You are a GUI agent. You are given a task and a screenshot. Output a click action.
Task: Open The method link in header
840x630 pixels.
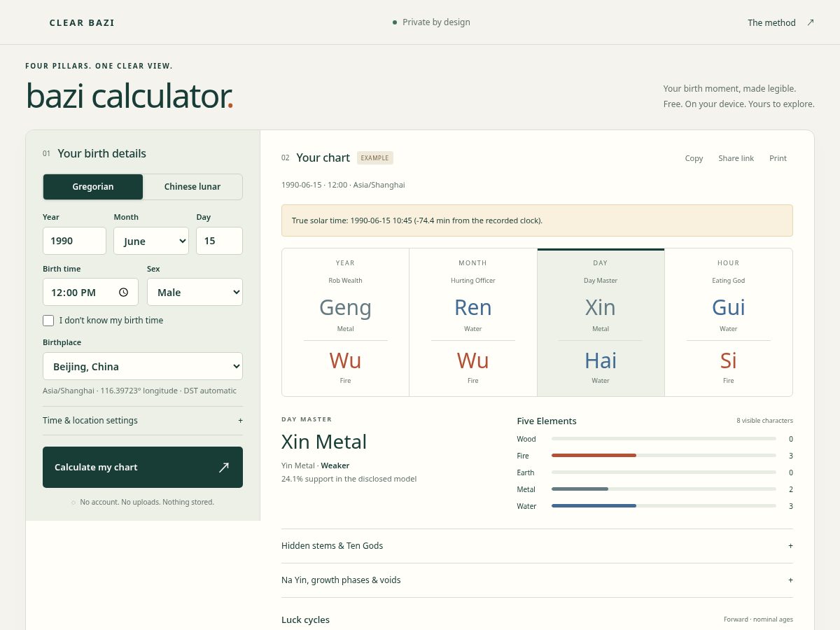[x=771, y=22]
